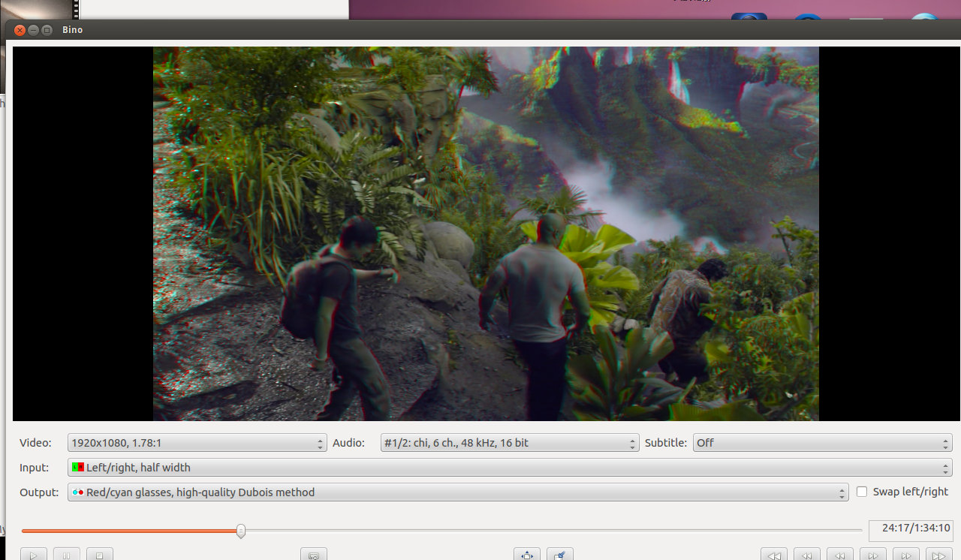This screenshot has height=560, width=961.
Task: Seek backward 10 seconds with third rewind button
Action: (x=840, y=555)
